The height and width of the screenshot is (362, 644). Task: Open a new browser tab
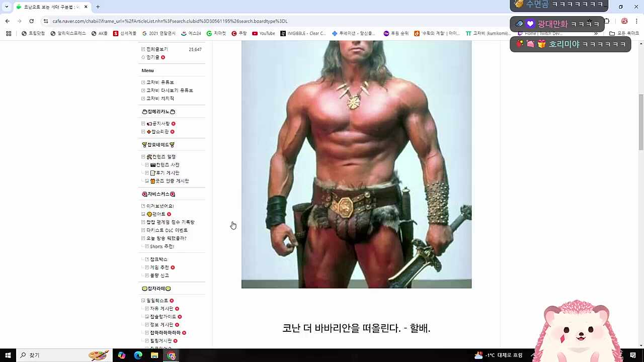point(98,7)
